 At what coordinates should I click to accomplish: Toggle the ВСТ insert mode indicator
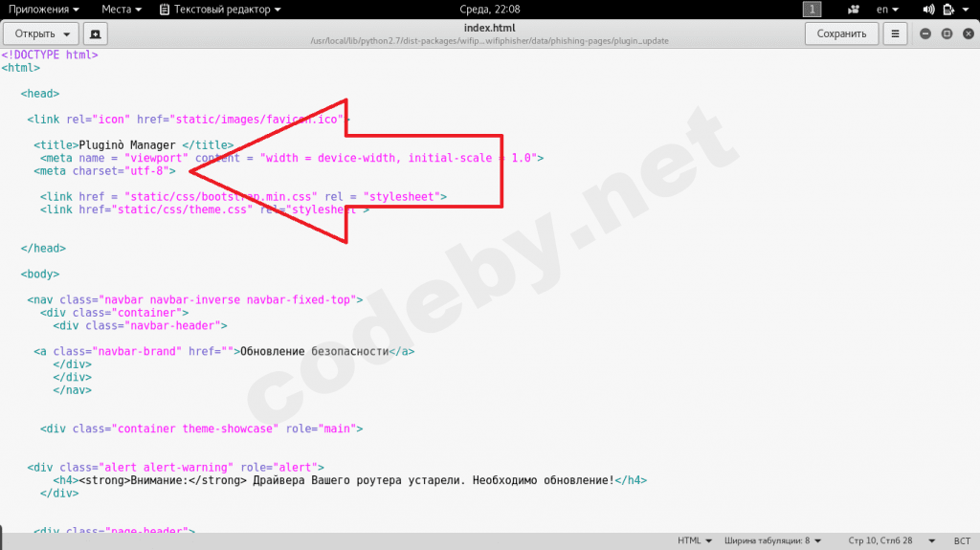[962, 540]
